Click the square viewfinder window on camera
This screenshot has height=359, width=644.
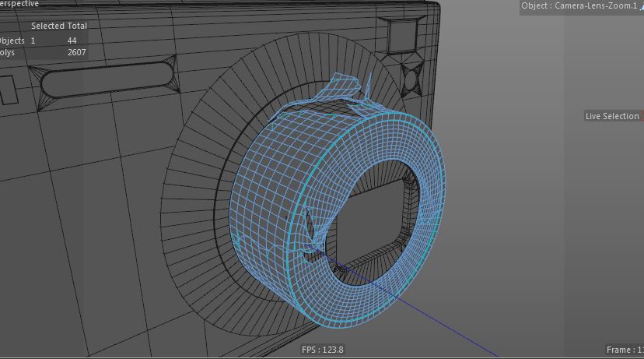(404, 35)
